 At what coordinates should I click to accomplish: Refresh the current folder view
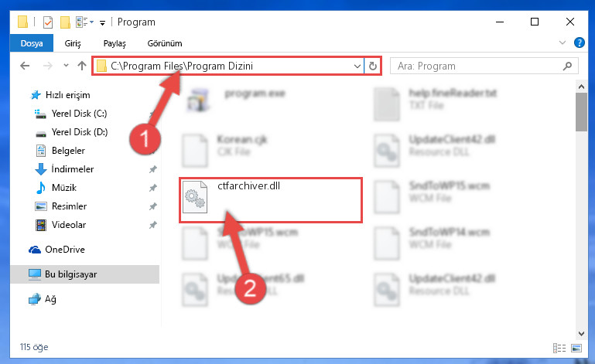[373, 66]
